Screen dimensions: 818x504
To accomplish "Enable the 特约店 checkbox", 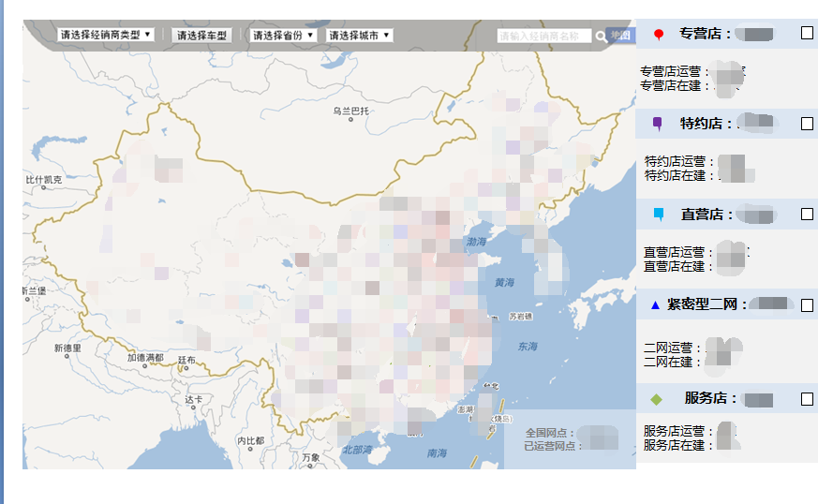I will (x=807, y=123).
